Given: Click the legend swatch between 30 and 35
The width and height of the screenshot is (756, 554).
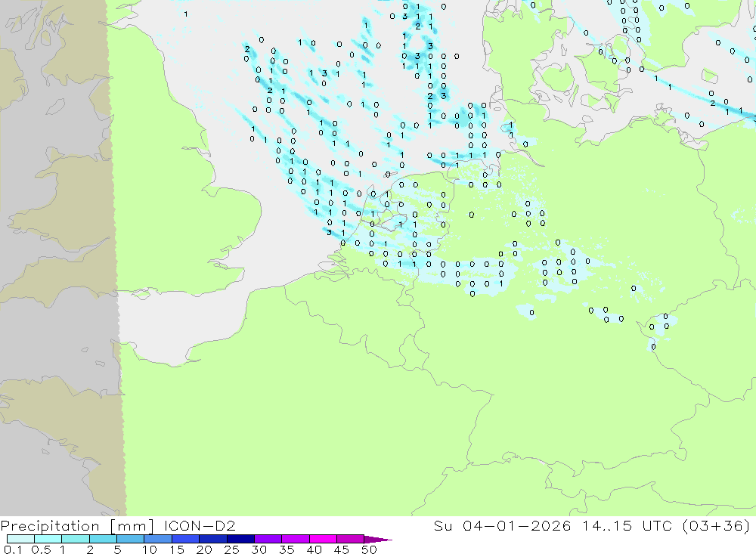Looking at the screenshot, I should pyautogui.click(x=268, y=539).
